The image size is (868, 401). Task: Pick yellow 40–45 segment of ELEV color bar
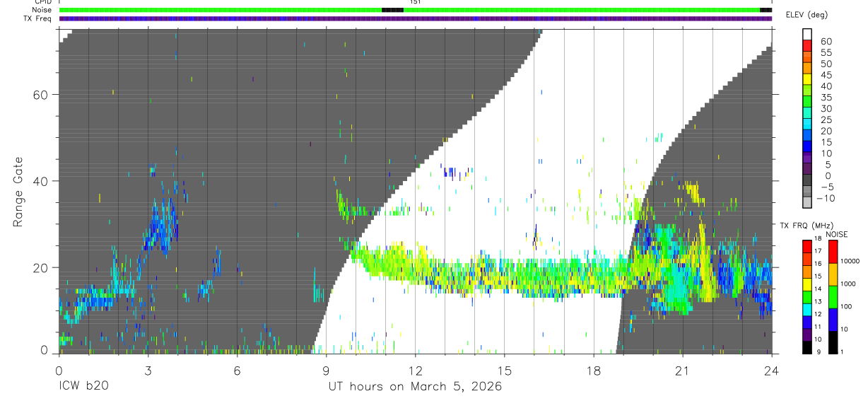click(807, 81)
